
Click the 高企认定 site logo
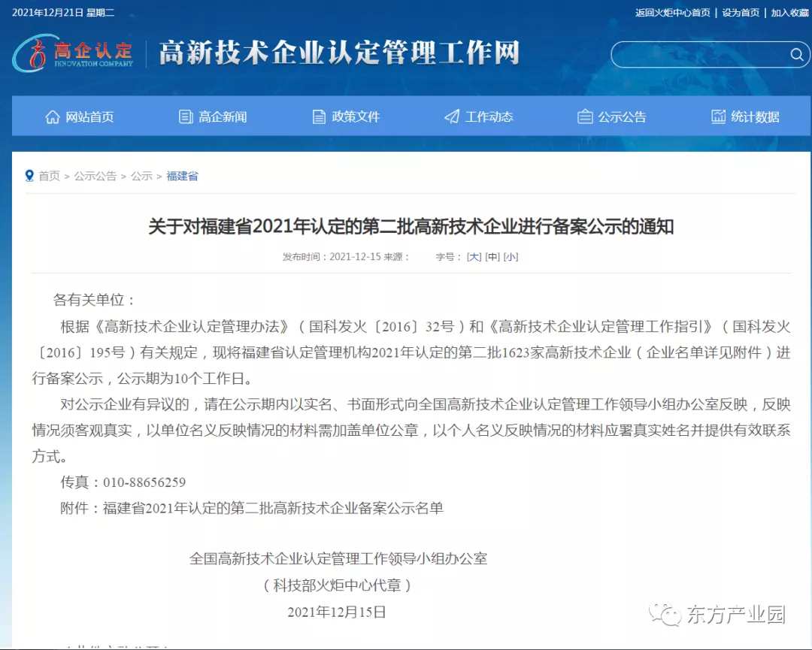(73, 53)
